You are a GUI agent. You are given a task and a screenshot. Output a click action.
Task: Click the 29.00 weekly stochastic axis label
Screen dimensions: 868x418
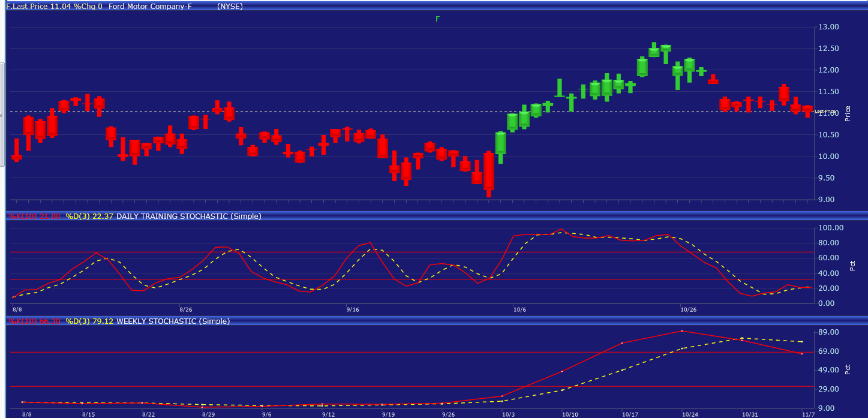click(x=828, y=390)
